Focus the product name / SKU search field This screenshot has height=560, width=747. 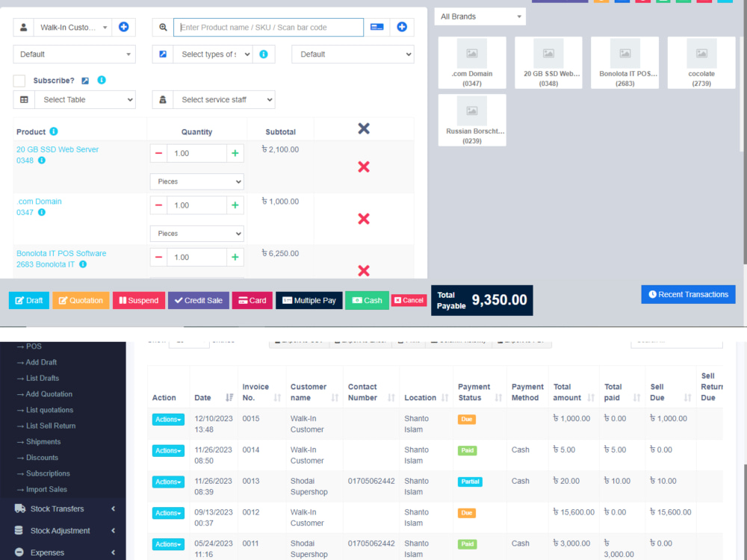pyautogui.click(x=268, y=27)
